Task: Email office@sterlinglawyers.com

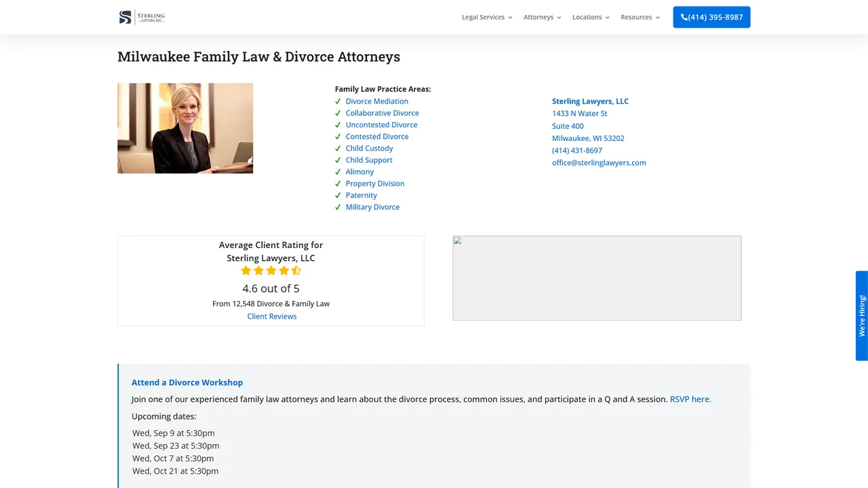Action: click(599, 163)
